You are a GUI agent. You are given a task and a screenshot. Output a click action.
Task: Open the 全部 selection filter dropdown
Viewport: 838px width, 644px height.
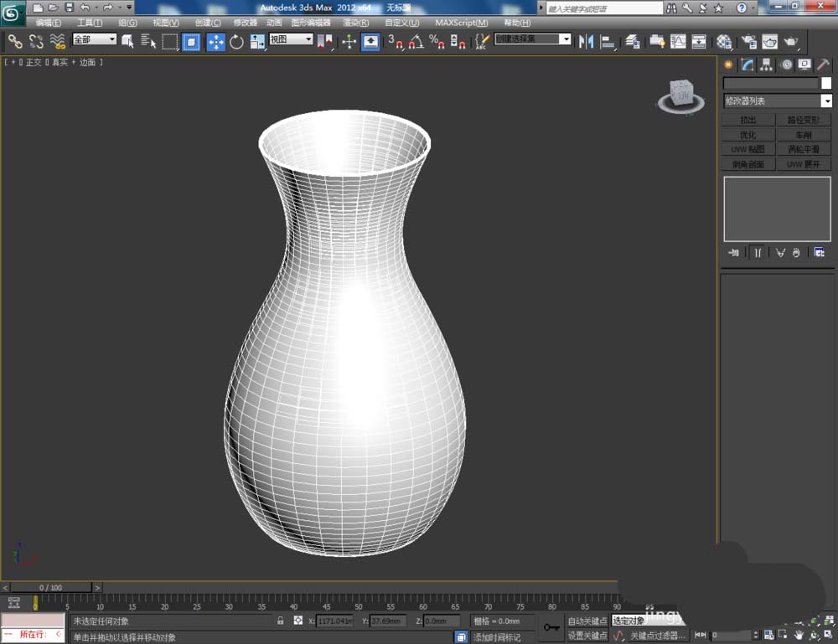pos(94,39)
